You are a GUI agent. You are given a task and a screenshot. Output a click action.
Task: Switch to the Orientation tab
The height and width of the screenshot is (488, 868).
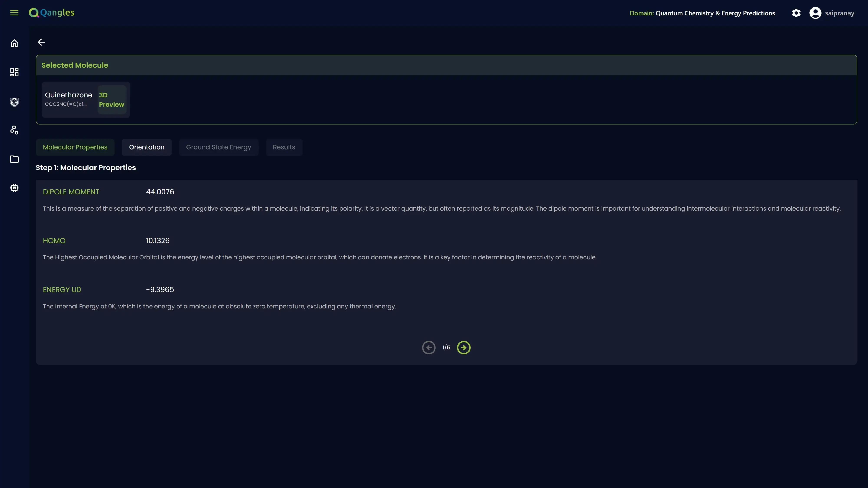pyautogui.click(x=146, y=147)
